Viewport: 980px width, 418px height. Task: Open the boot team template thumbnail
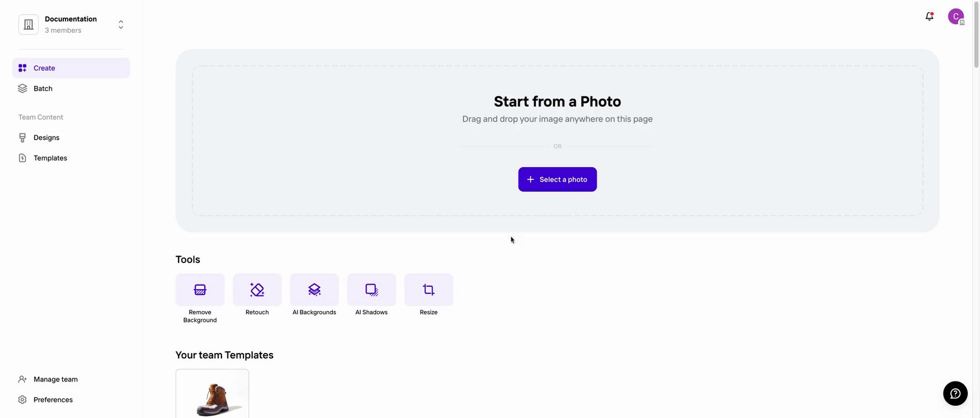point(212,395)
